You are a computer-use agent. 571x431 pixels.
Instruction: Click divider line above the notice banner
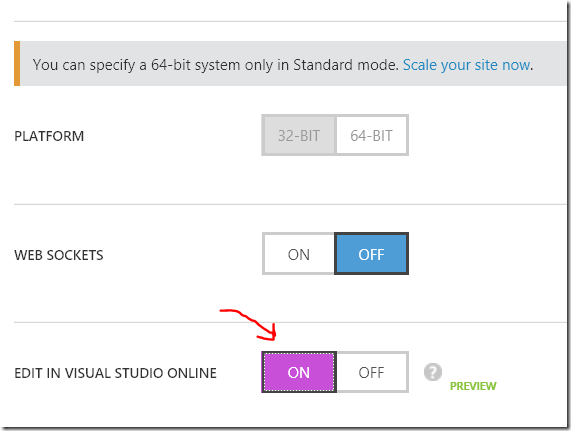pyautogui.click(x=290, y=21)
